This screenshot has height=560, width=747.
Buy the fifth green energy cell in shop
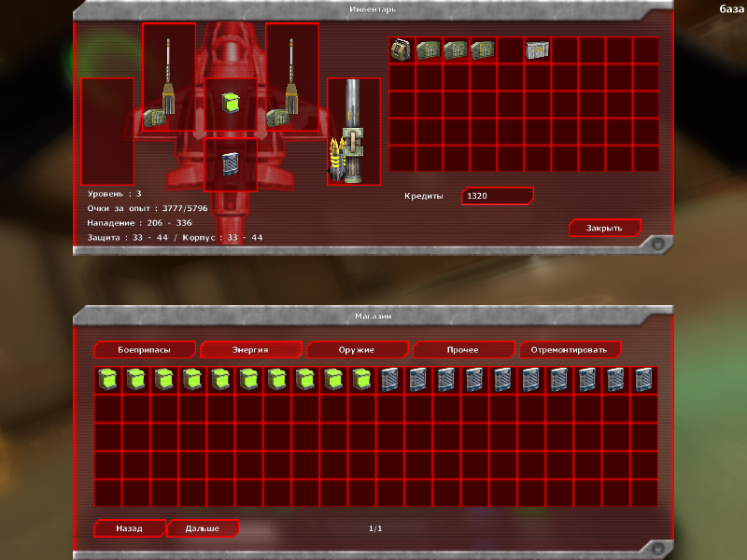click(220, 380)
